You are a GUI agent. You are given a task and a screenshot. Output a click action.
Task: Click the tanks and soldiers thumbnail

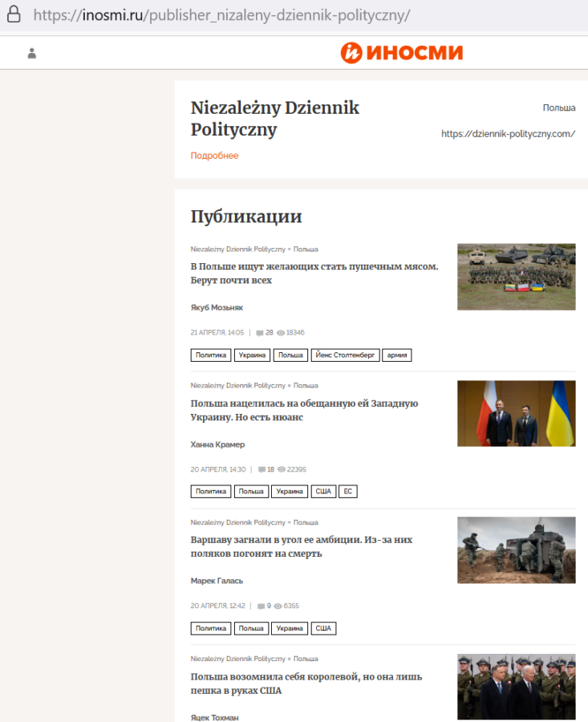(516, 277)
